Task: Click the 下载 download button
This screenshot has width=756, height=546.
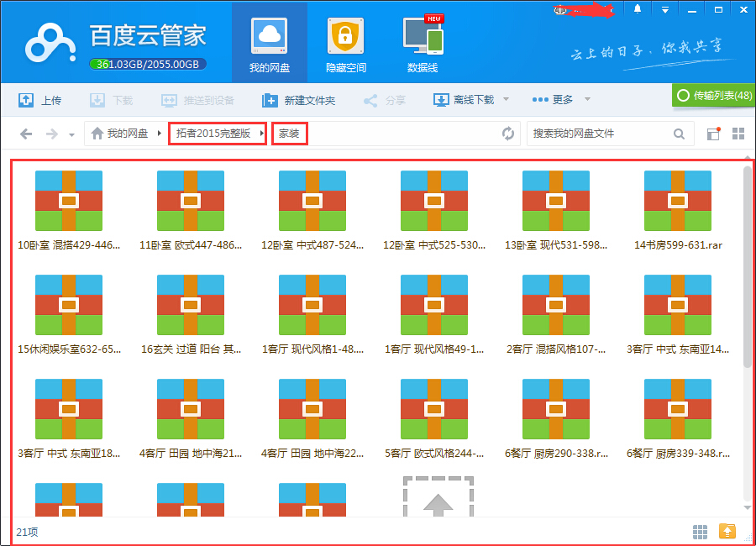Action: (x=112, y=100)
